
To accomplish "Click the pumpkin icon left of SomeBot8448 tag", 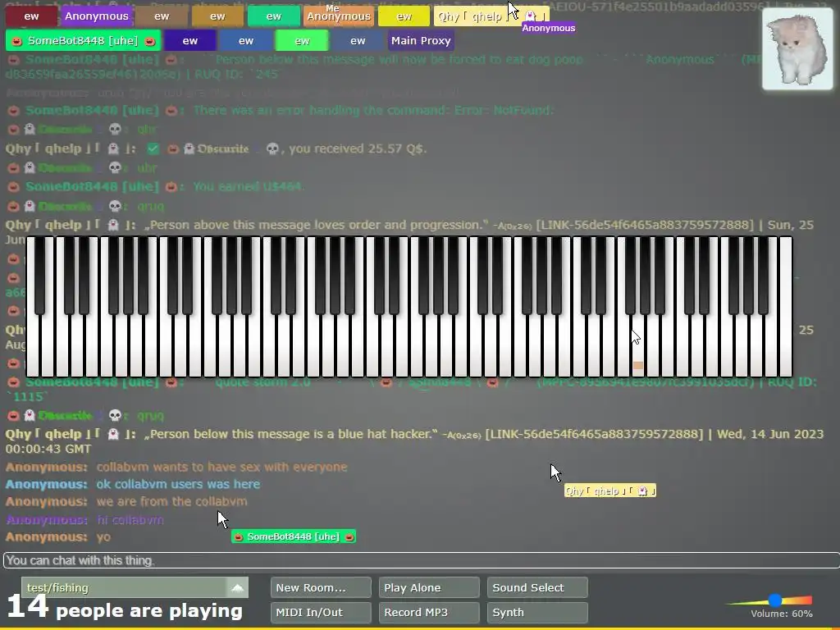I will 16,41.
